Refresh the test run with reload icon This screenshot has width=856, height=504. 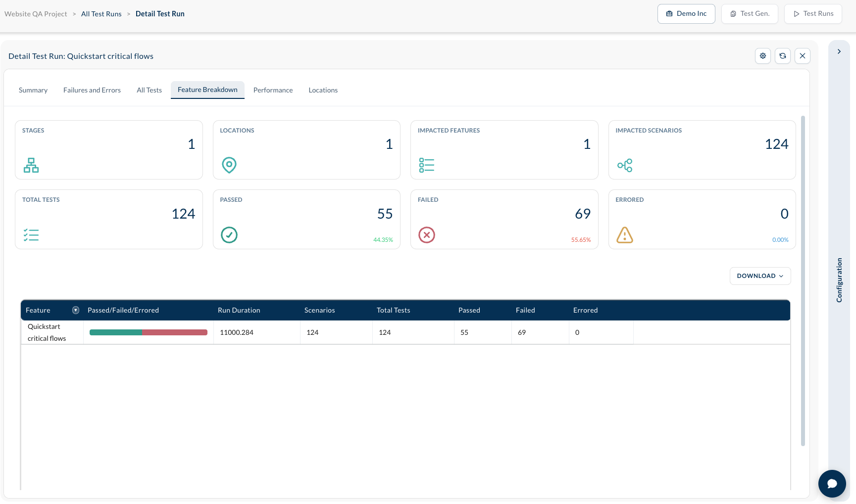783,56
